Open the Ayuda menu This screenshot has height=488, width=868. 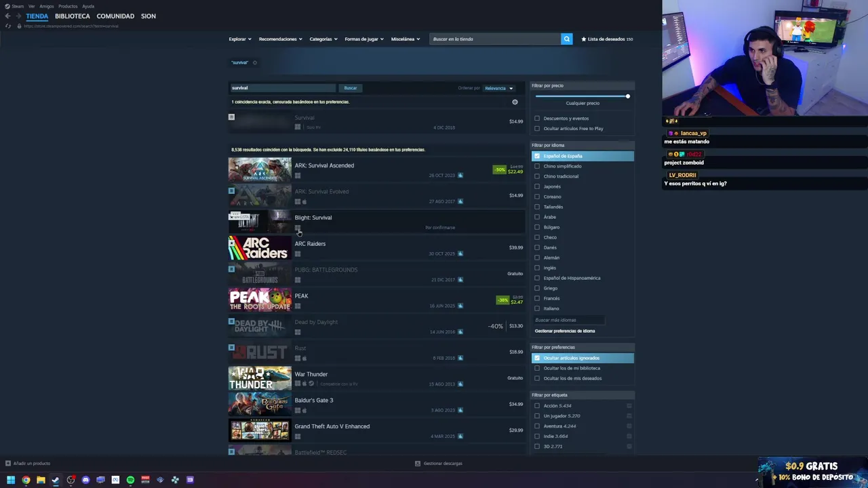(x=88, y=6)
